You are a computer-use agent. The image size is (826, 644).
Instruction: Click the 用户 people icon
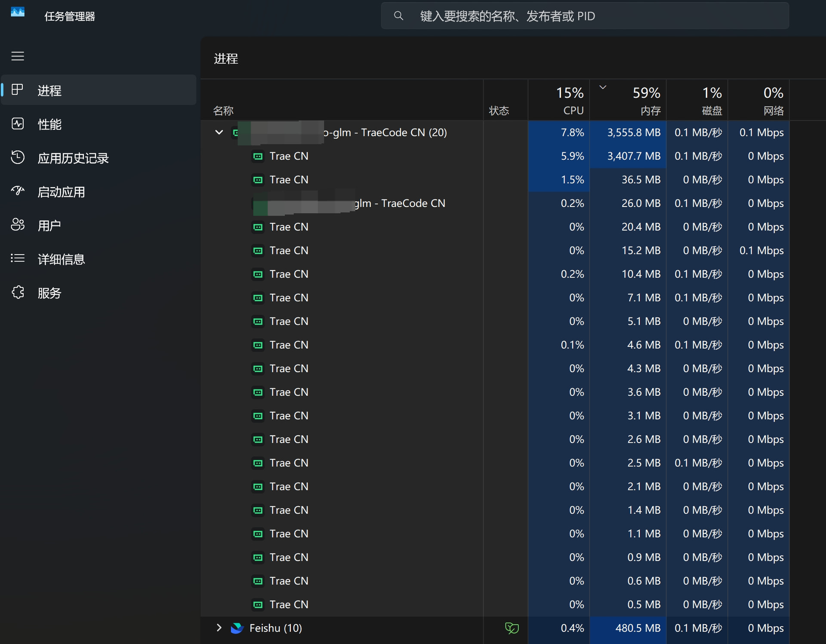(x=18, y=225)
